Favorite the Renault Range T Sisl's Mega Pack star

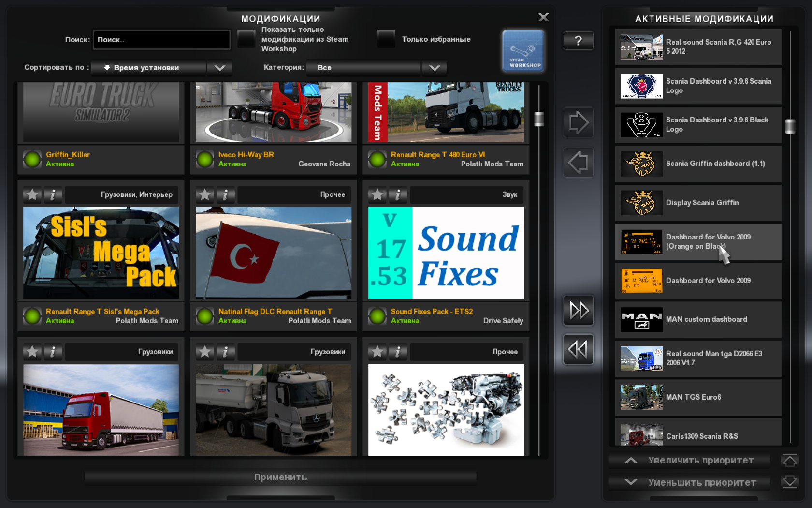point(32,194)
